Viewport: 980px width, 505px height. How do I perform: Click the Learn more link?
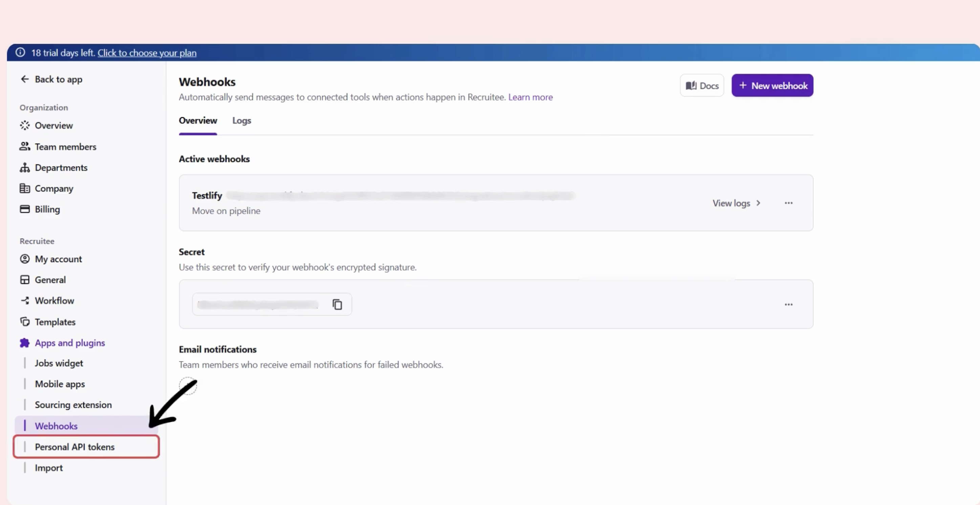[530, 97]
